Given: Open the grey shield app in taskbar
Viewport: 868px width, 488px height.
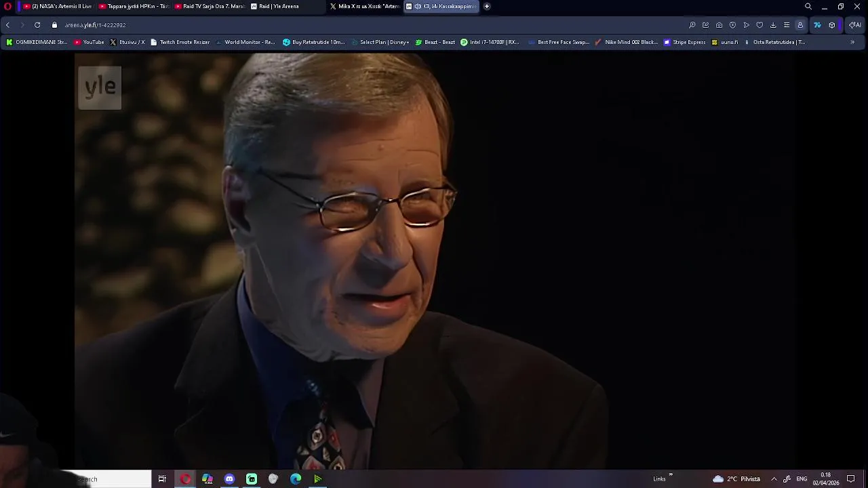Looking at the screenshot, I should [x=273, y=479].
